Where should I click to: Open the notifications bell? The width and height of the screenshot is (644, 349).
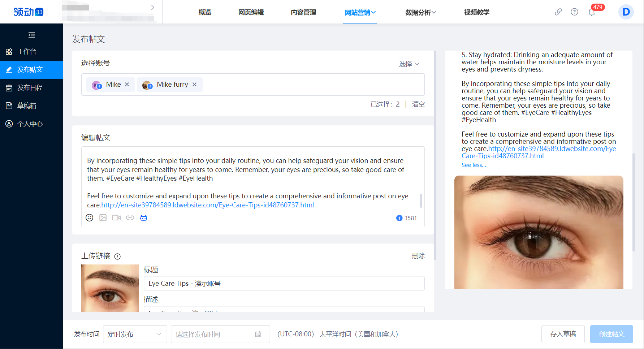pyautogui.click(x=592, y=12)
